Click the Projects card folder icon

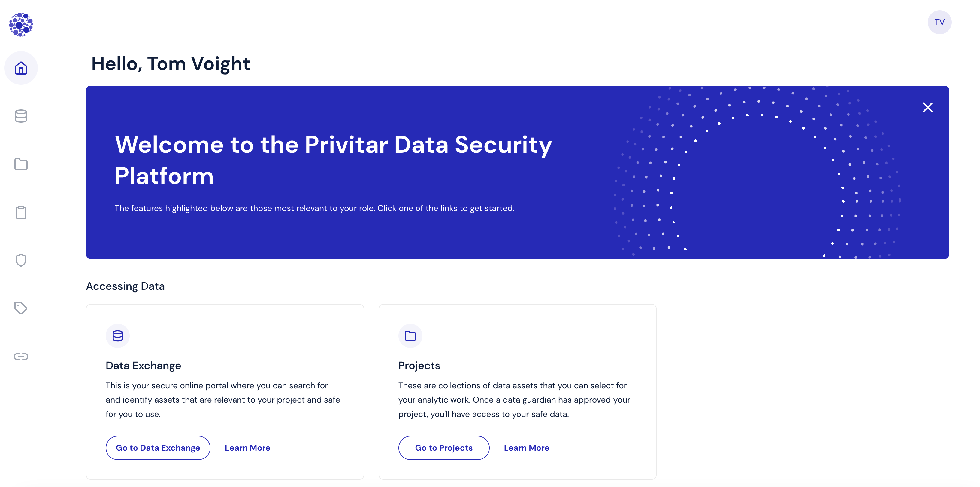pos(410,335)
